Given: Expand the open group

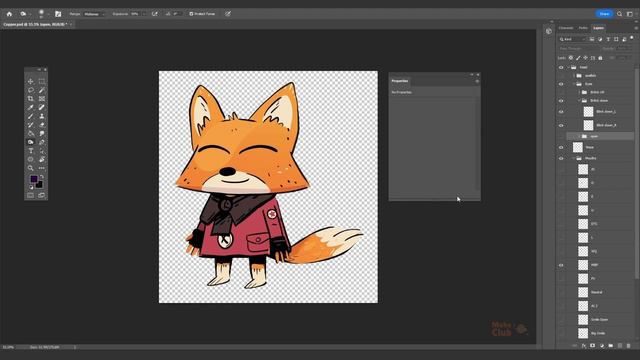Looking at the screenshot, I should (579, 136).
